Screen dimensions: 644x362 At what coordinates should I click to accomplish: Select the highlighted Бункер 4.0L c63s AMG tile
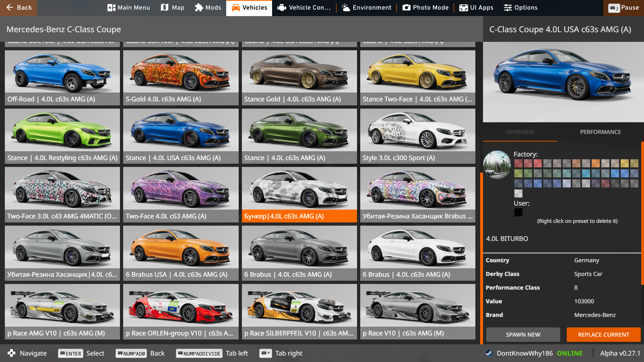click(299, 195)
